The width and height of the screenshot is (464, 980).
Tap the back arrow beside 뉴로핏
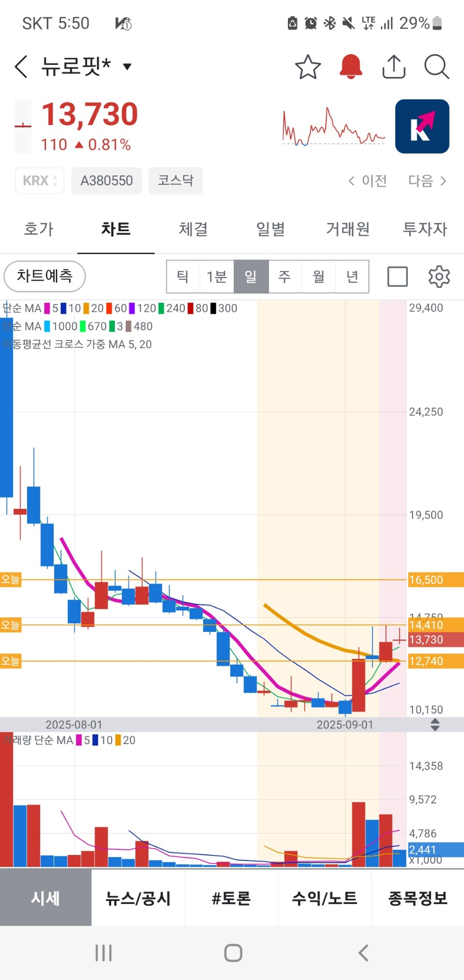tap(21, 67)
